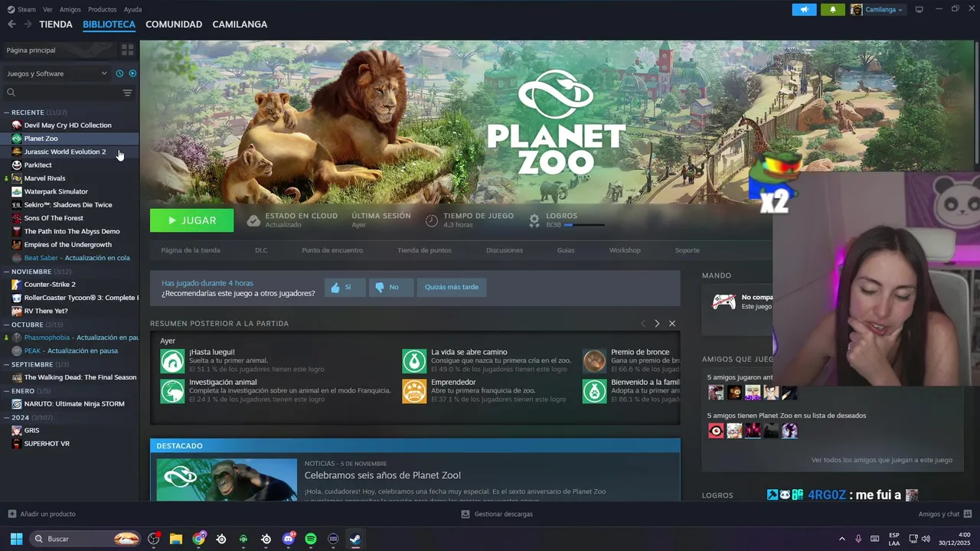Open Spotify from the taskbar
980x551 pixels.
[x=311, y=539]
